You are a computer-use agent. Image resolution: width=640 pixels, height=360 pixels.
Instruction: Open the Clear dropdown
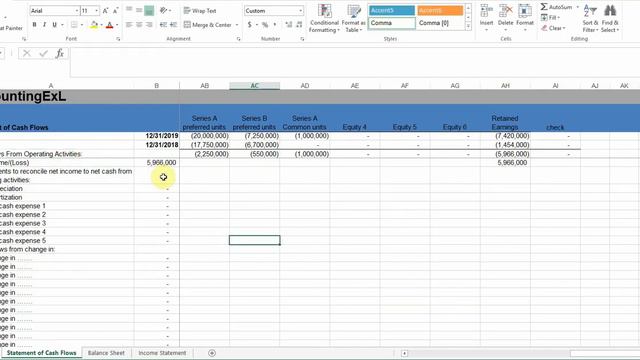point(553,28)
